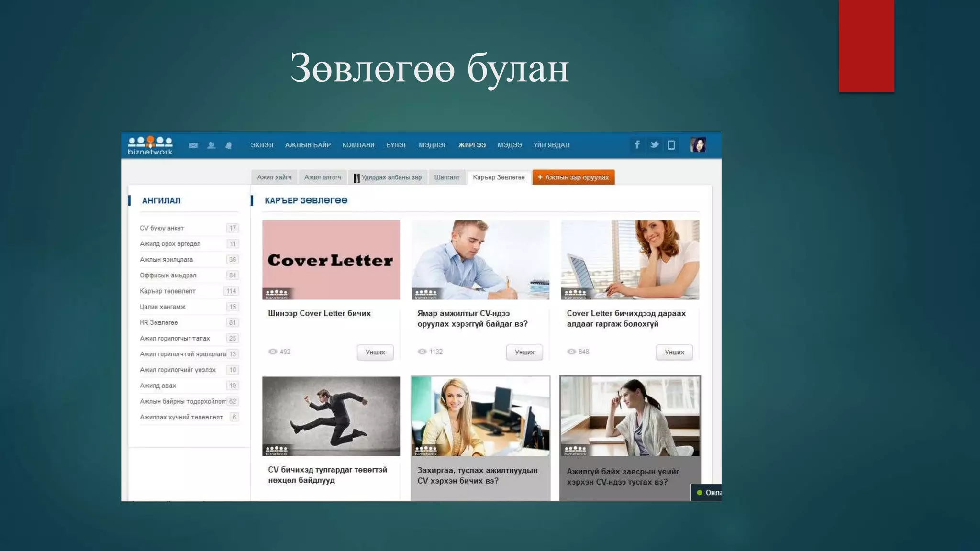Screen dimensions: 980x551
Task: Click Унших under Шинээр Cover Letter бичих
Action: 375,353
